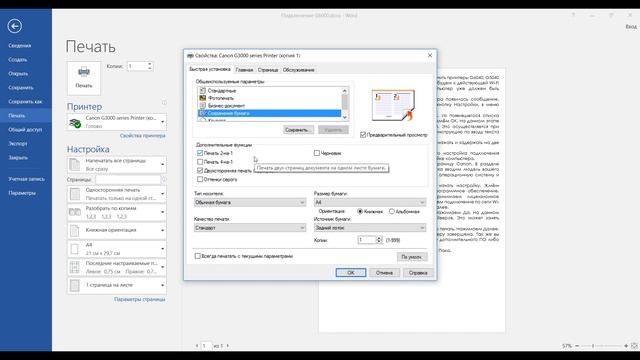Screen dimensions: 640x360
Task: Click the fit-to-page icon beside the zoom slider
Action: pyautogui.click(x=634, y=346)
